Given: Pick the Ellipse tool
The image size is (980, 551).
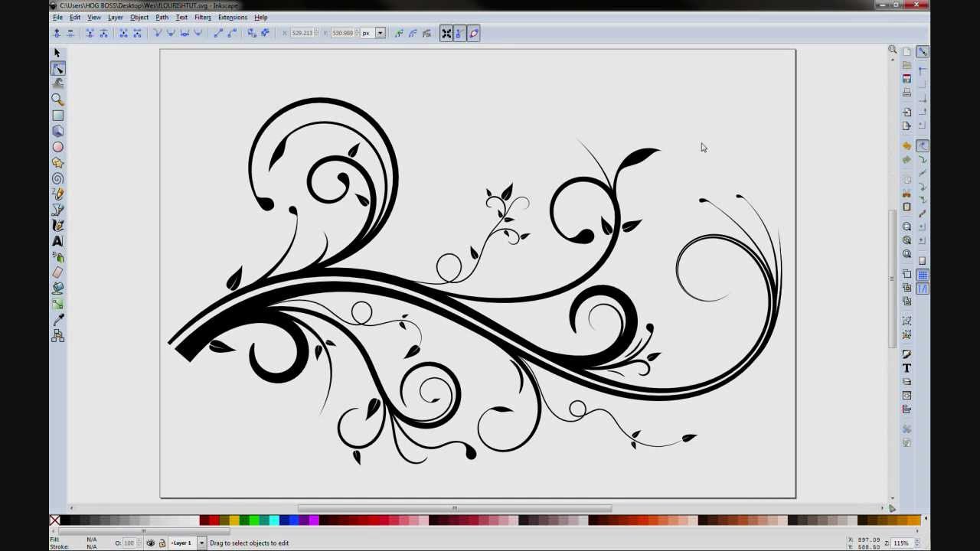Looking at the screenshot, I should point(57,146).
